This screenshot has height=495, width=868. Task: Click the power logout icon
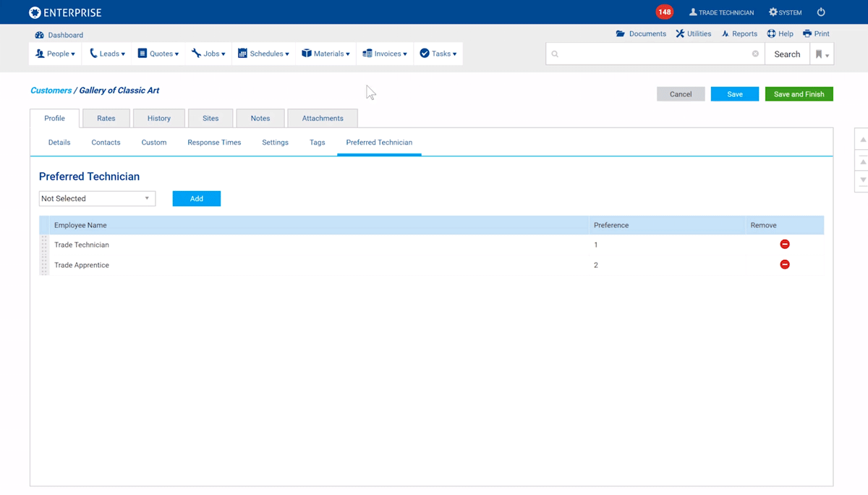click(821, 12)
